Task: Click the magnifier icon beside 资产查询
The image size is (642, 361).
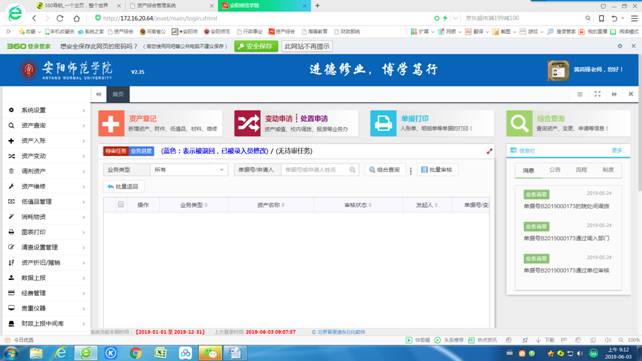Action: pos(11,125)
